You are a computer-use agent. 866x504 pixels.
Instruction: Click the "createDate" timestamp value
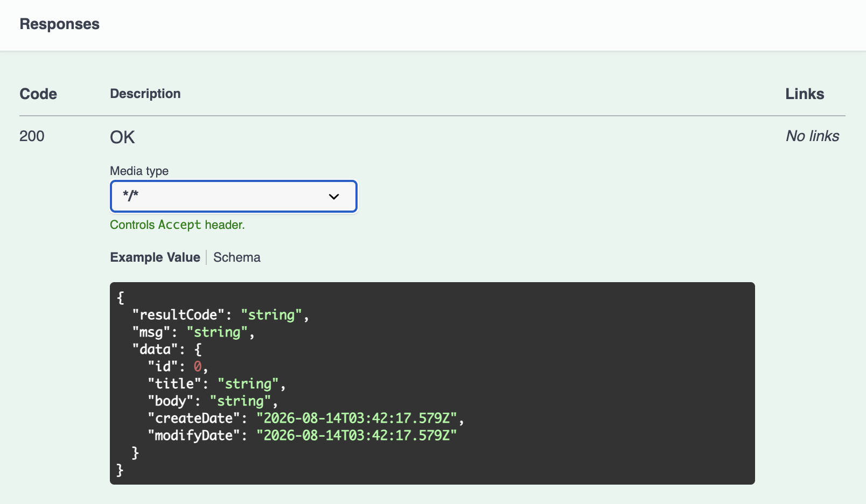coord(357,418)
